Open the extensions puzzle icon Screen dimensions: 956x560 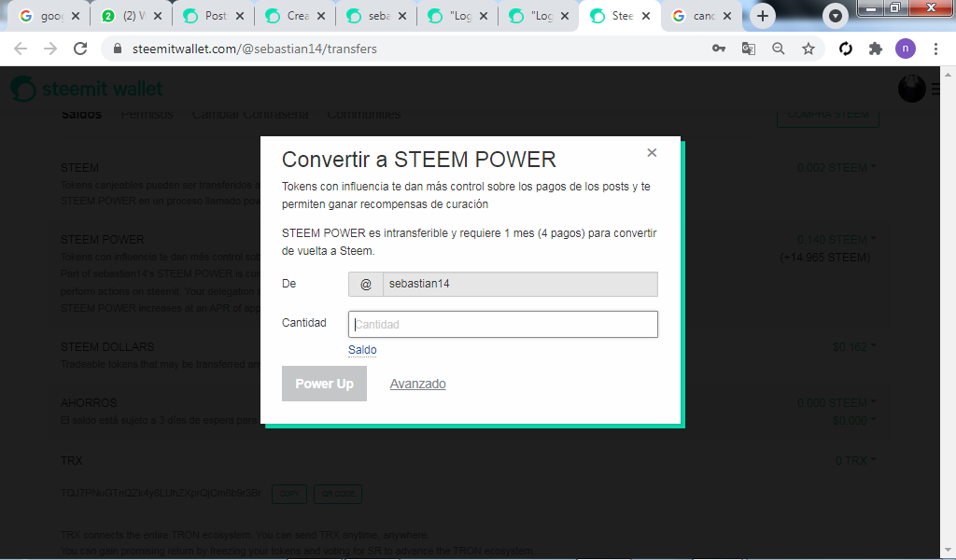[876, 49]
